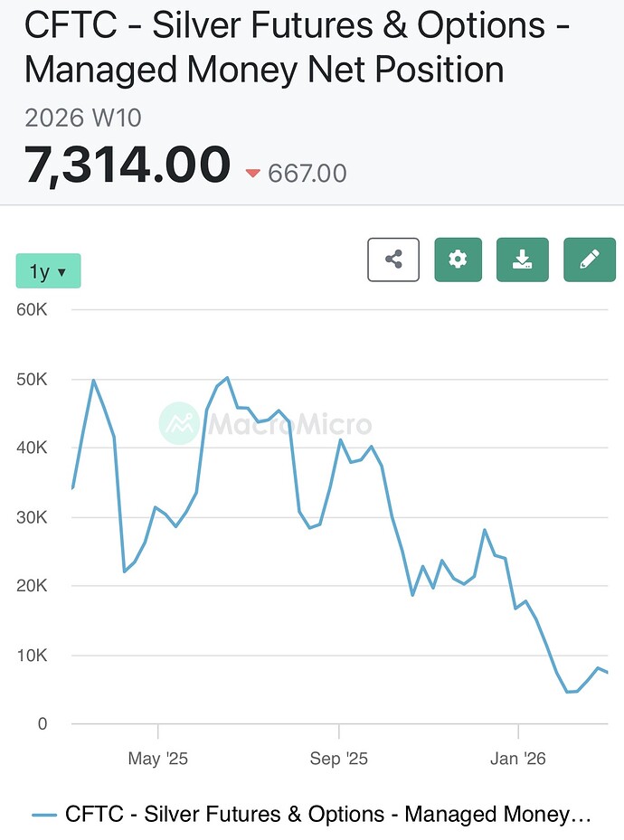Click the pencil edit chart icon
624x840 pixels.
589,260
